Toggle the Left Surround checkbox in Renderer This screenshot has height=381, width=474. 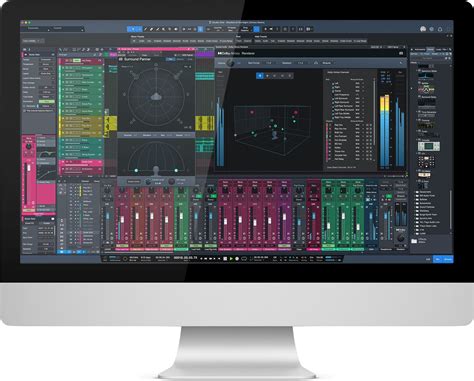pyautogui.click(x=332, y=98)
